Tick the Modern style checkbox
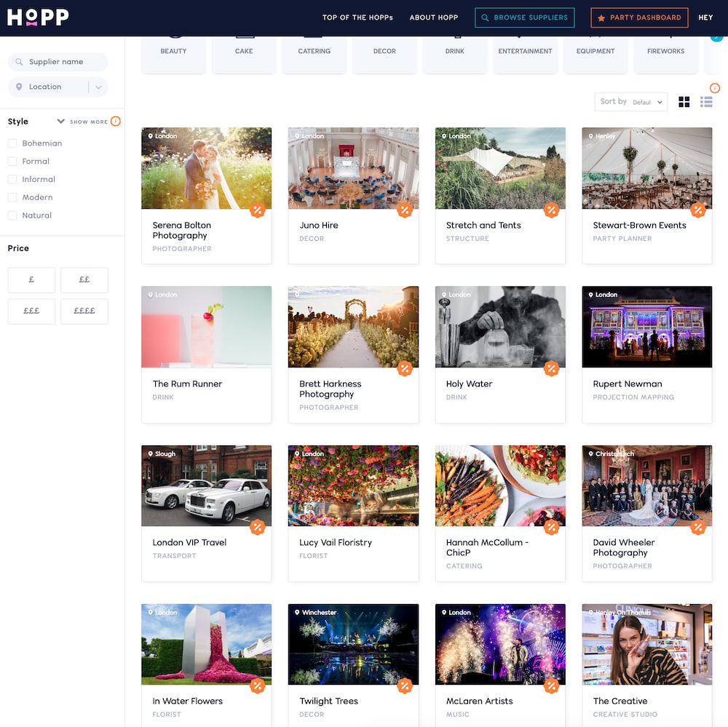Viewport: 728px width, 727px height. click(12, 197)
